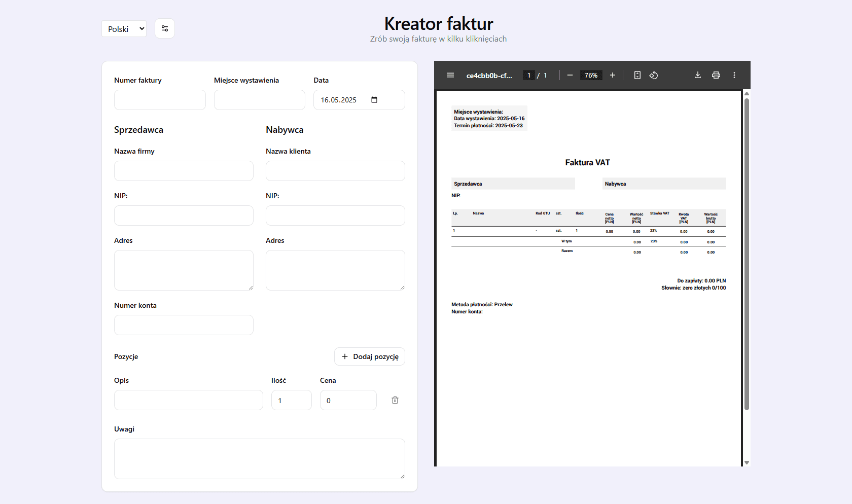Download the invoice PDF

pos(698,75)
